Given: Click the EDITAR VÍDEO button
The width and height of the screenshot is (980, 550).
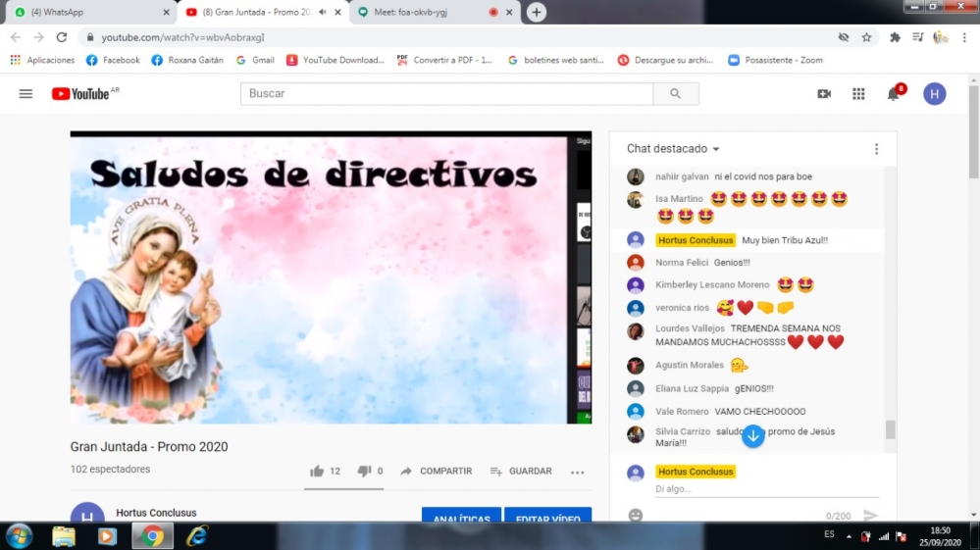Looking at the screenshot, I should 548,515.
